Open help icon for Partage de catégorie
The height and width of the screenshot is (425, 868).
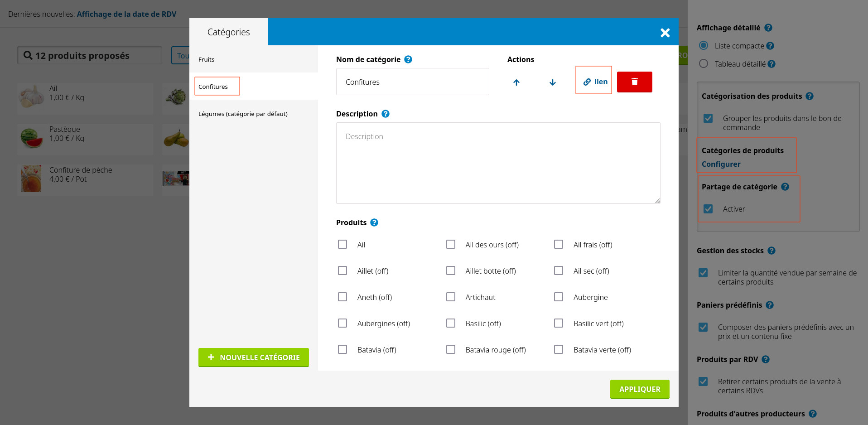785,187
